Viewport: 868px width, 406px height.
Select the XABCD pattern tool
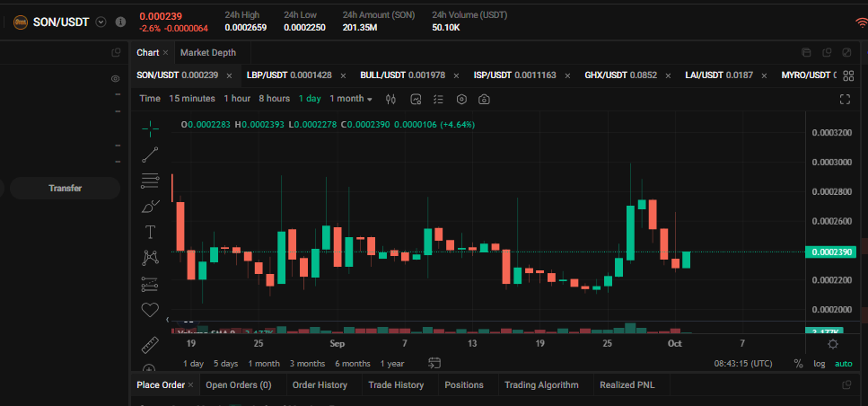(x=150, y=258)
